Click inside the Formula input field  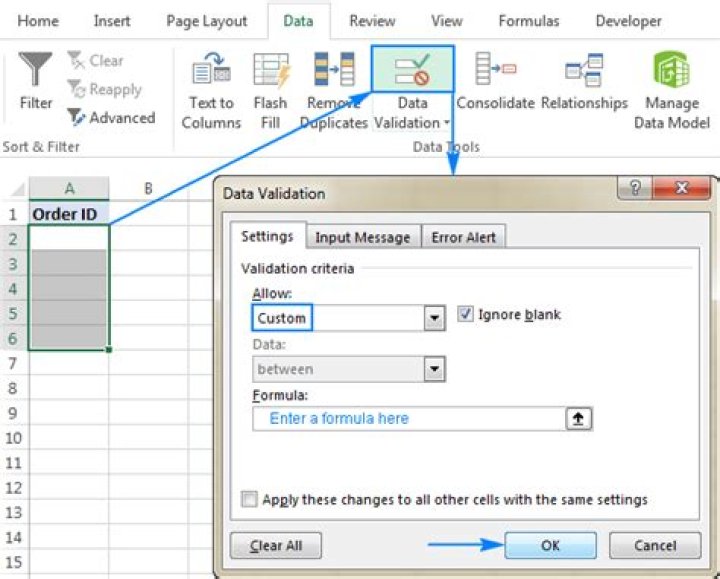point(409,419)
